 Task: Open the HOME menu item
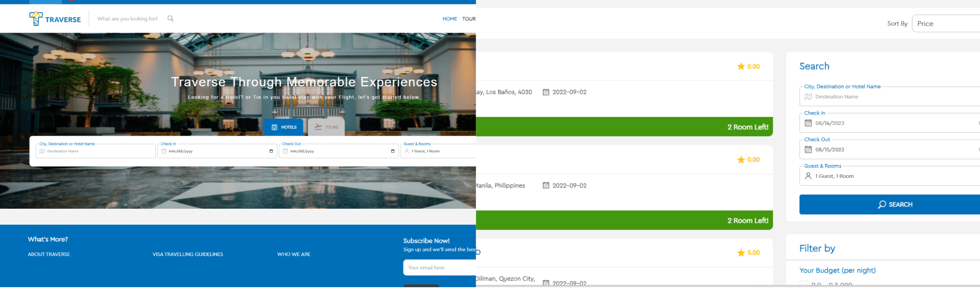(449, 19)
